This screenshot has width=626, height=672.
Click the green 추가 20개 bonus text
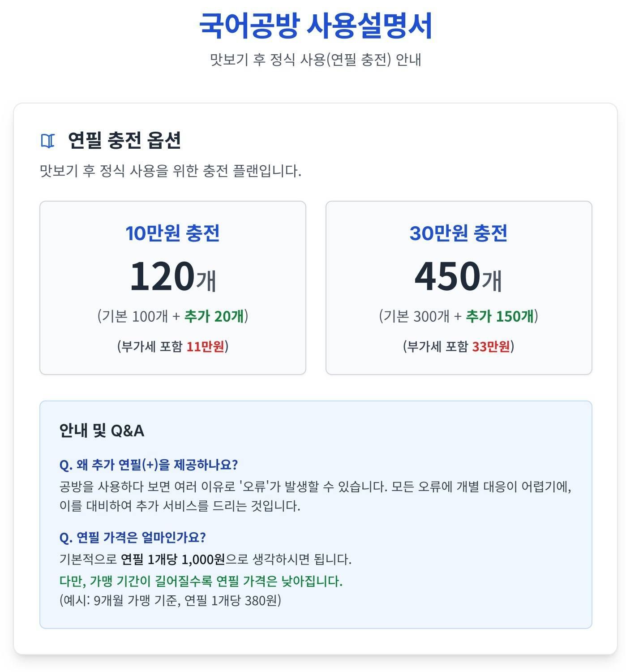[214, 316]
